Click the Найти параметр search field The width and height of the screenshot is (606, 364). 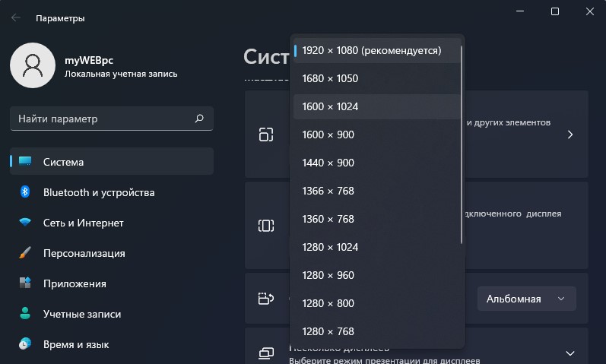pos(112,119)
